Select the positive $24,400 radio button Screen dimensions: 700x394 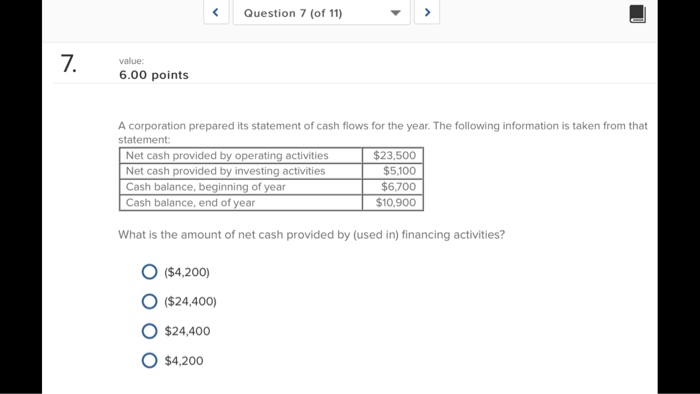(149, 331)
